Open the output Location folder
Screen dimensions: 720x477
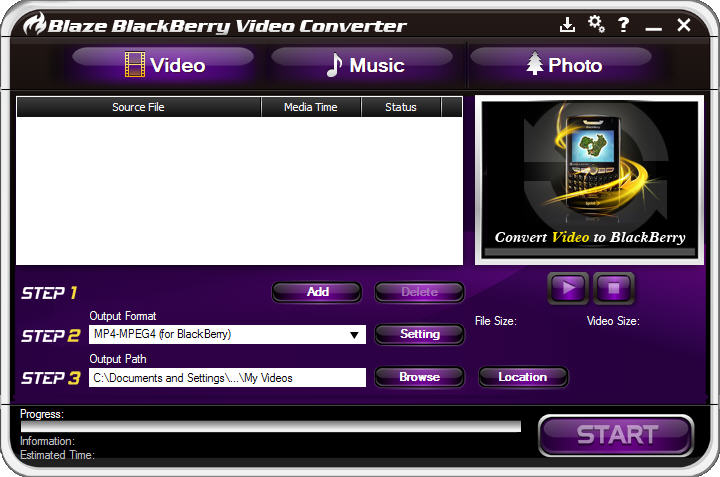pyautogui.click(x=523, y=377)
